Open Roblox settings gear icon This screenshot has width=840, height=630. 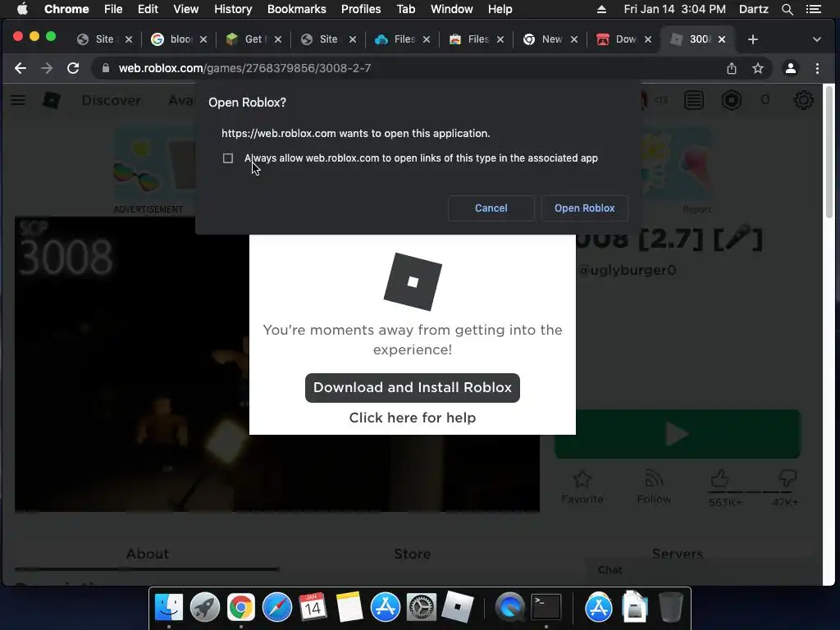click(x=803, y=100)
